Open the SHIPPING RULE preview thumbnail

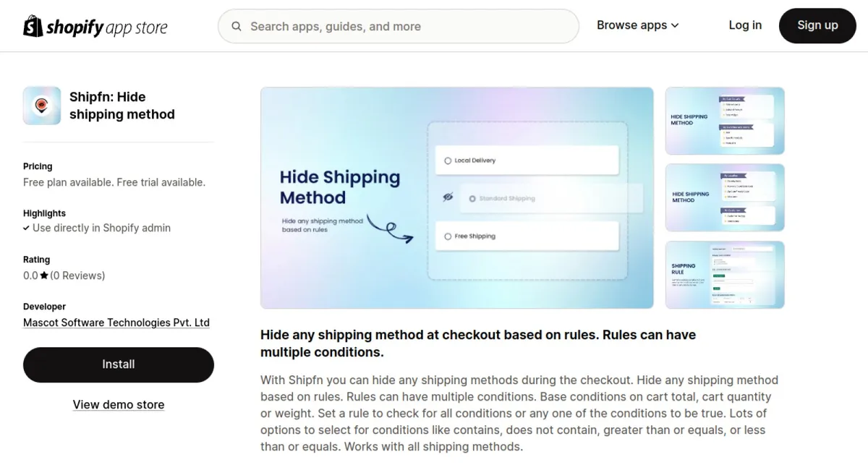coord(724,275)
